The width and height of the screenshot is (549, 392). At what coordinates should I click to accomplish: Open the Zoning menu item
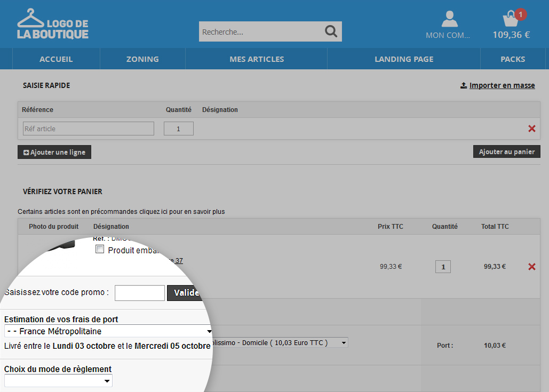[142, 59]
